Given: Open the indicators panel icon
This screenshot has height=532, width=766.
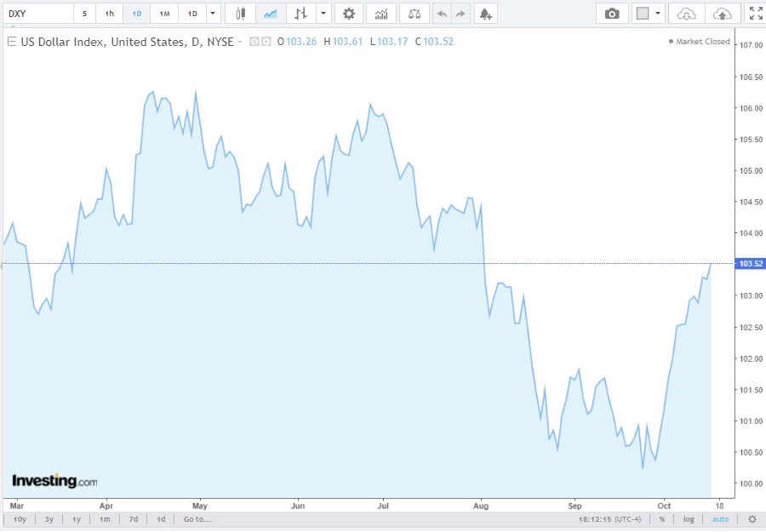Looking at the screenshot, I should pos(380,13).
